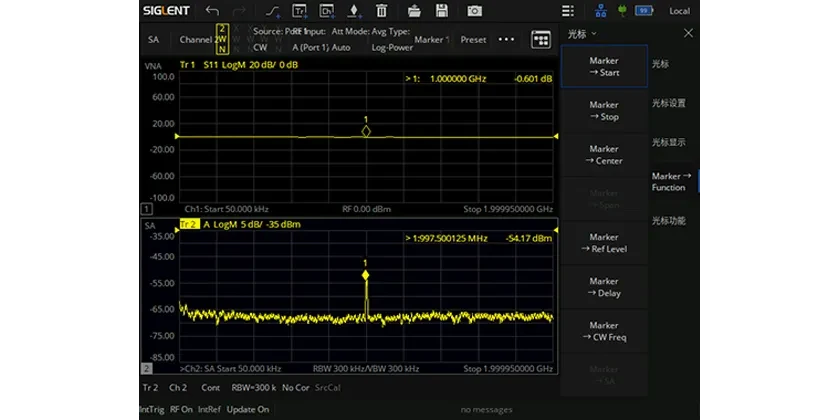
Task: Click the redo arrow icon
Action: click(239, 11)
